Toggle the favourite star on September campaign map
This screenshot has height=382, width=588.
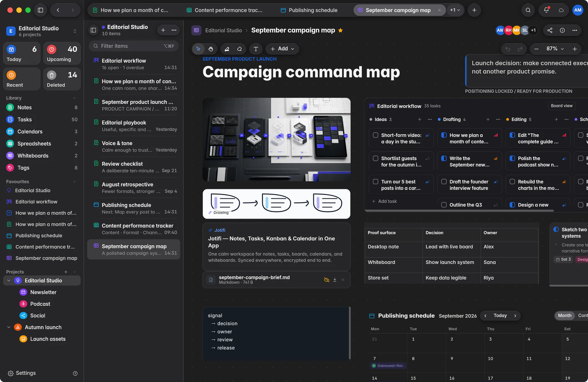(340, 30)
